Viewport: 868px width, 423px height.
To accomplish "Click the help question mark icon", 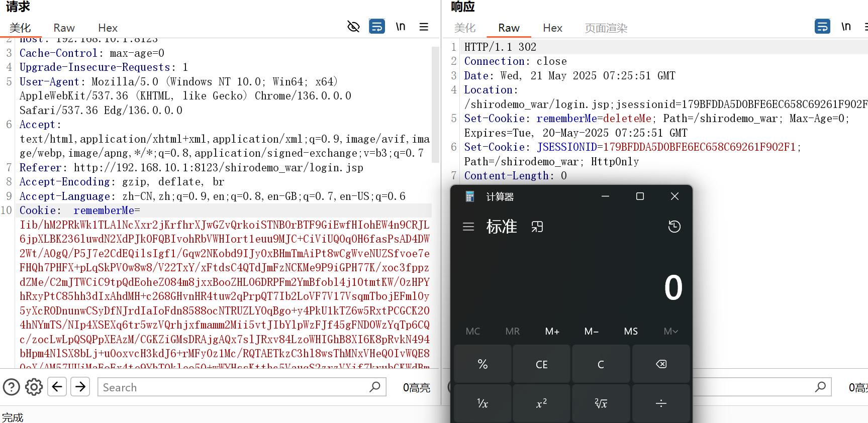I will 12,387.
